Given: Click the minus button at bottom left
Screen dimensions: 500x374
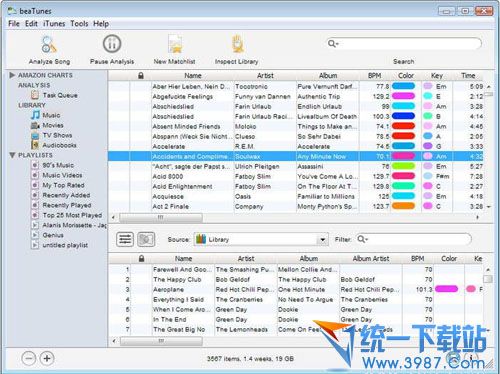Looking at the screenshot, I should tap(29, 358).
